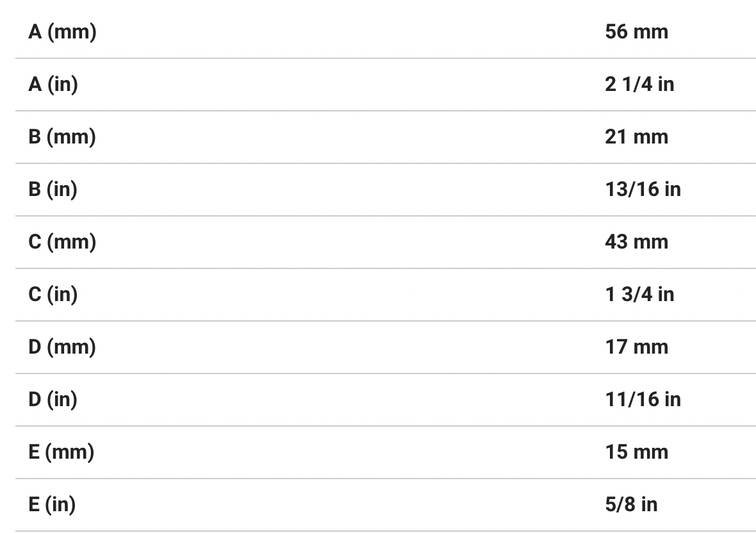
Task: Click the "A (in)" row label
Action: (x=53, y=84)
